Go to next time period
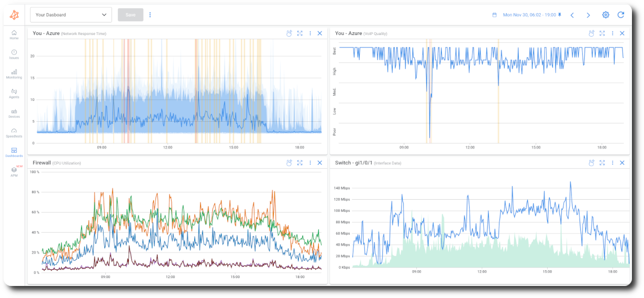 coord(588,15)
